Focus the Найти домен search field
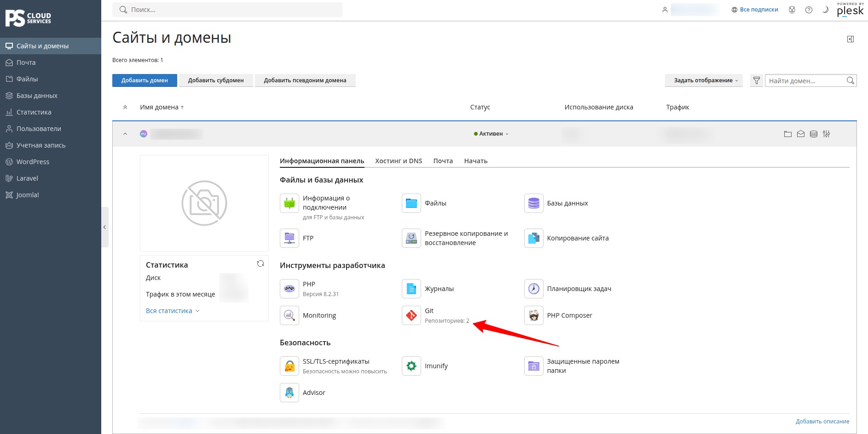Viewport: 868px width, 434px height. tap(806, 81)
